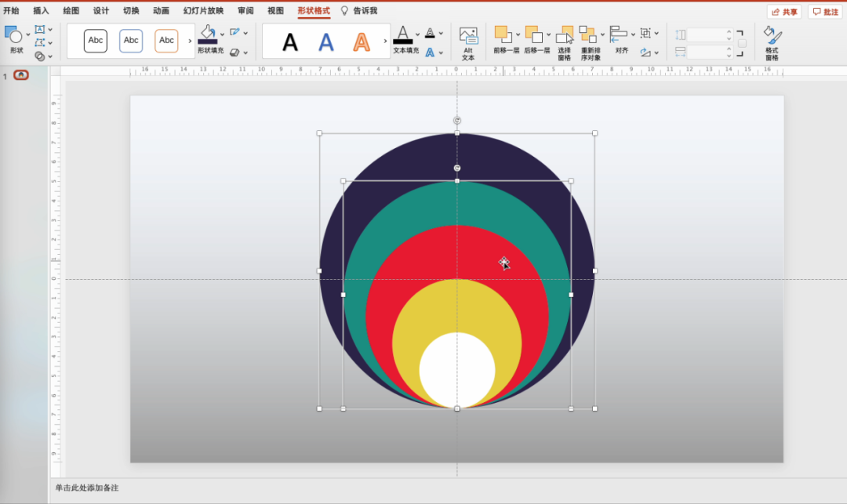Viewport: 847px width, 504px height.
Task: Open the 动画 (Animations) tab
Action: [161, 11]
